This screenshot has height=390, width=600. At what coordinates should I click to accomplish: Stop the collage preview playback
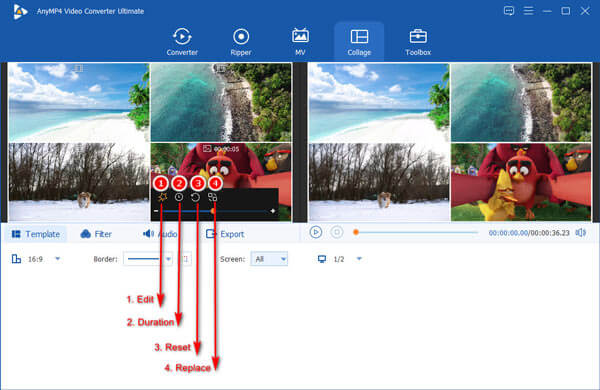(337, 232)
